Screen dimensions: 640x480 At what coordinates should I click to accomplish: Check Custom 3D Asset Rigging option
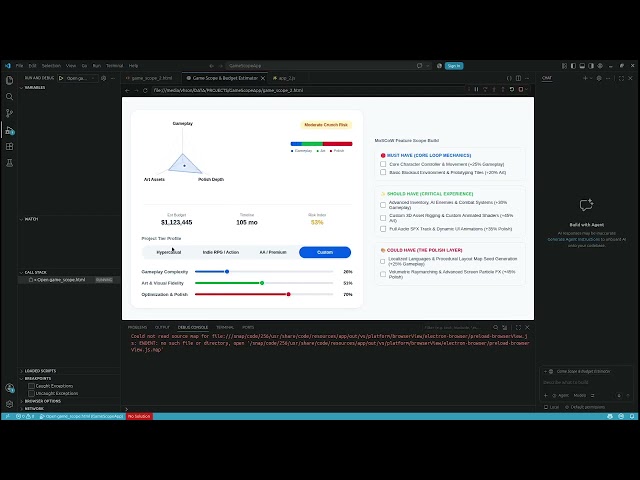tap(383, 218)
